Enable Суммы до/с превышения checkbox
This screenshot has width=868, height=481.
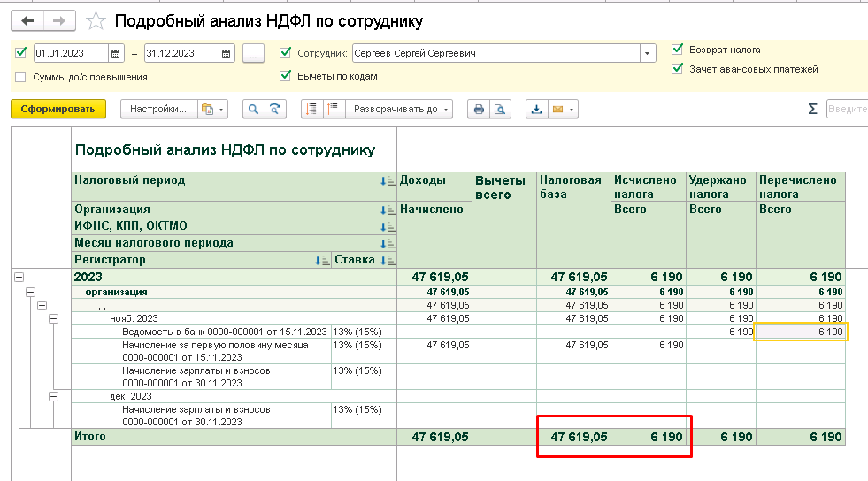pos(20,77)
